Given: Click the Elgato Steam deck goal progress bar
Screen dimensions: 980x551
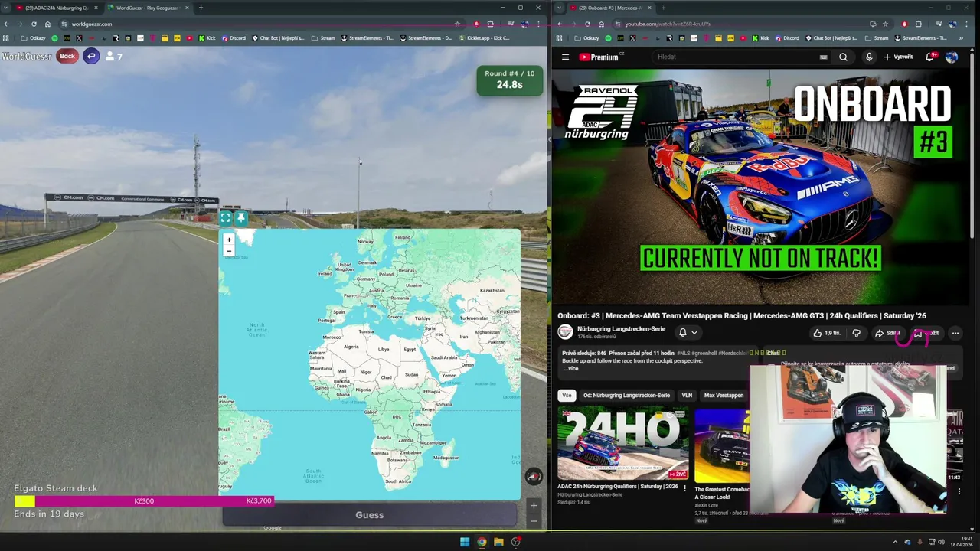Looking at the screenshot, I should point(144,501).
